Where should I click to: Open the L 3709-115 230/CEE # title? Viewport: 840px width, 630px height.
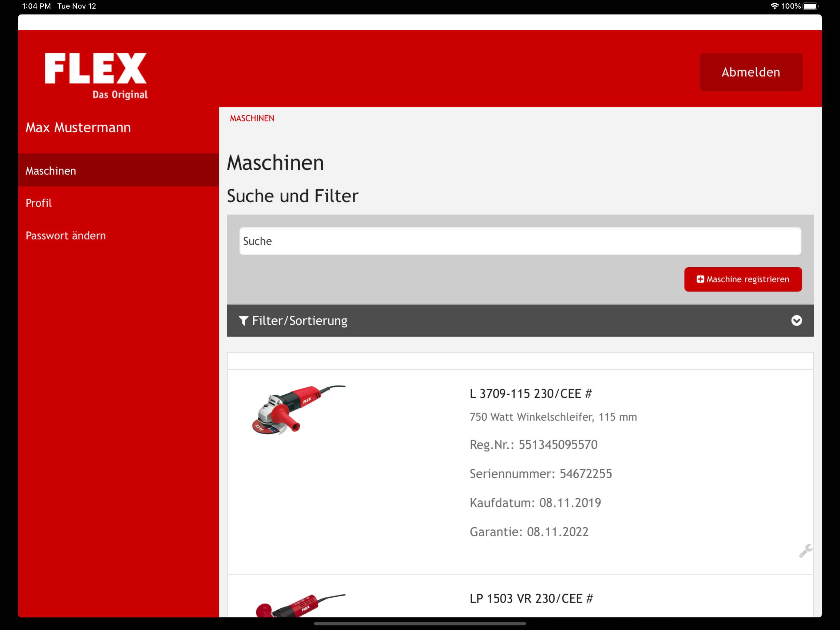tap(530, 394)
